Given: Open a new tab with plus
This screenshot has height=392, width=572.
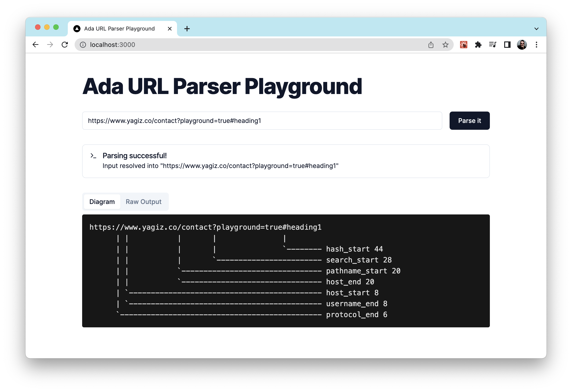Looking at the screenshot, I should (187, 29).
